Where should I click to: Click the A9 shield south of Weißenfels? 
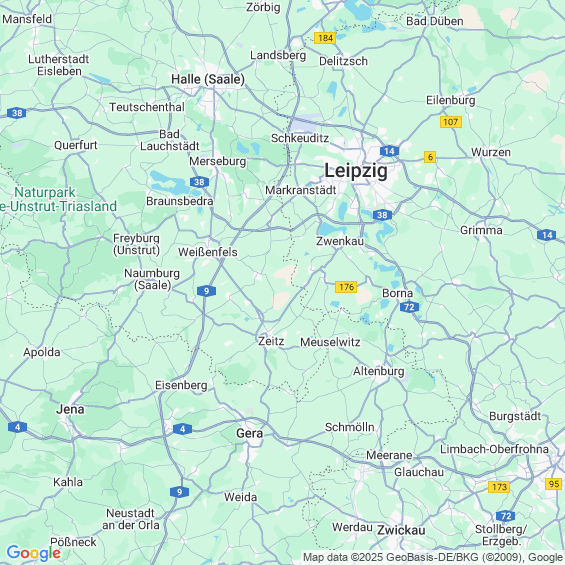tap(206, 291)
